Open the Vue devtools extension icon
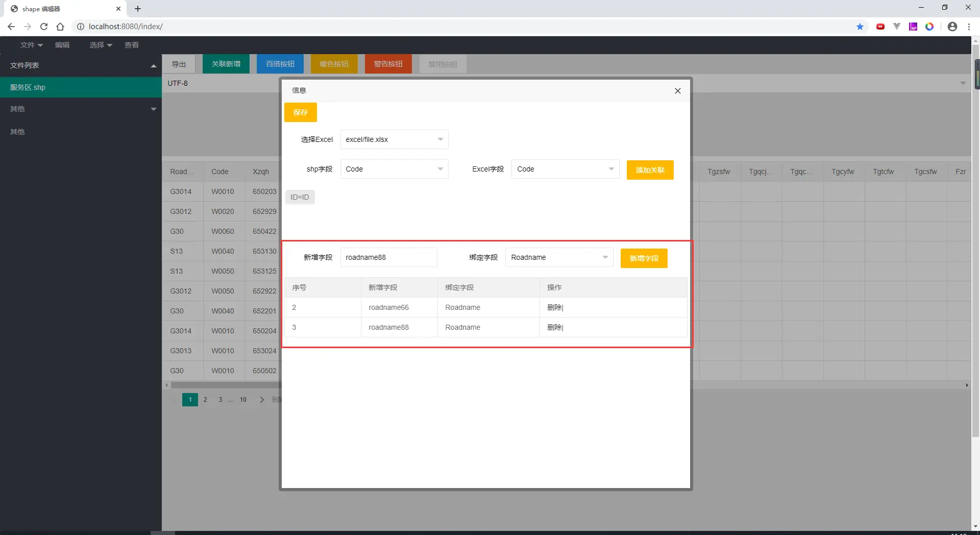Image resolution: width=980 pixels, height=535 pixels. (897, 27)
